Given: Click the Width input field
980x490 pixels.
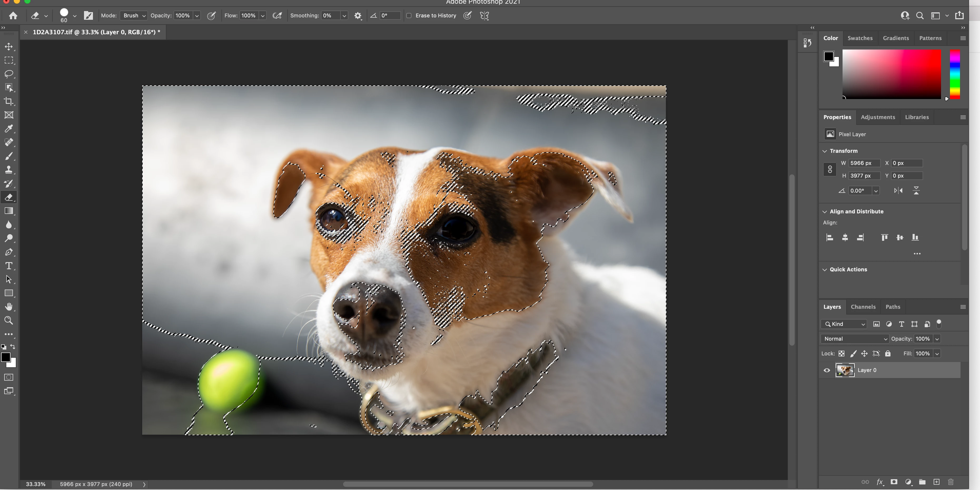Looking at the screenshot, I should (x=864, y=163).
